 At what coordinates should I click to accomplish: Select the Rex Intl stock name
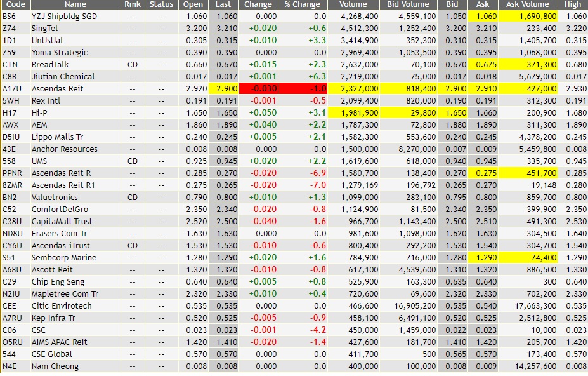[x=46, y=100]
